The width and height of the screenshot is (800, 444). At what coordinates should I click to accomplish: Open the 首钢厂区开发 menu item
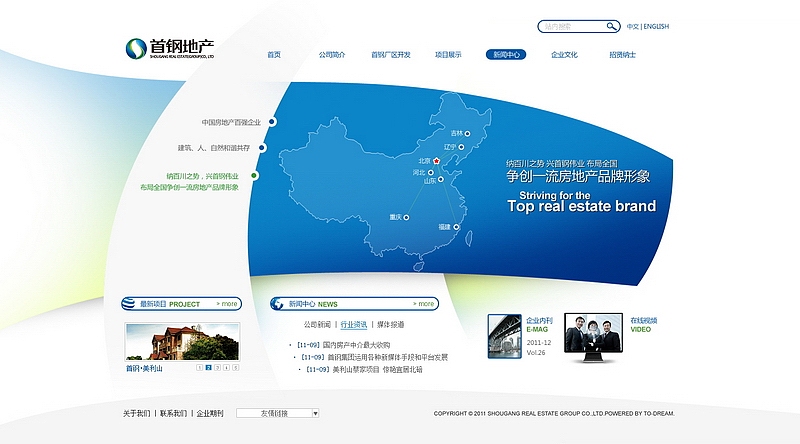[x=391, y=55]
